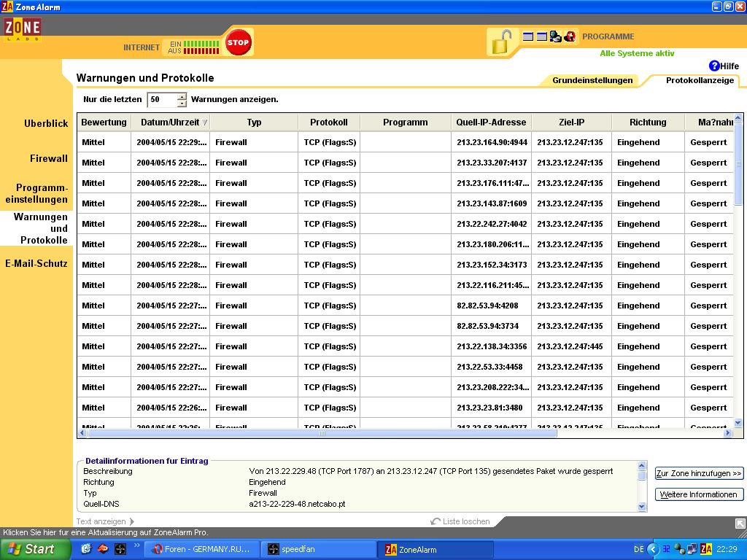This screenshot has width=747, height=560.
Task: Click the warnings count field showing 50
Action: [x=162, y=99]
